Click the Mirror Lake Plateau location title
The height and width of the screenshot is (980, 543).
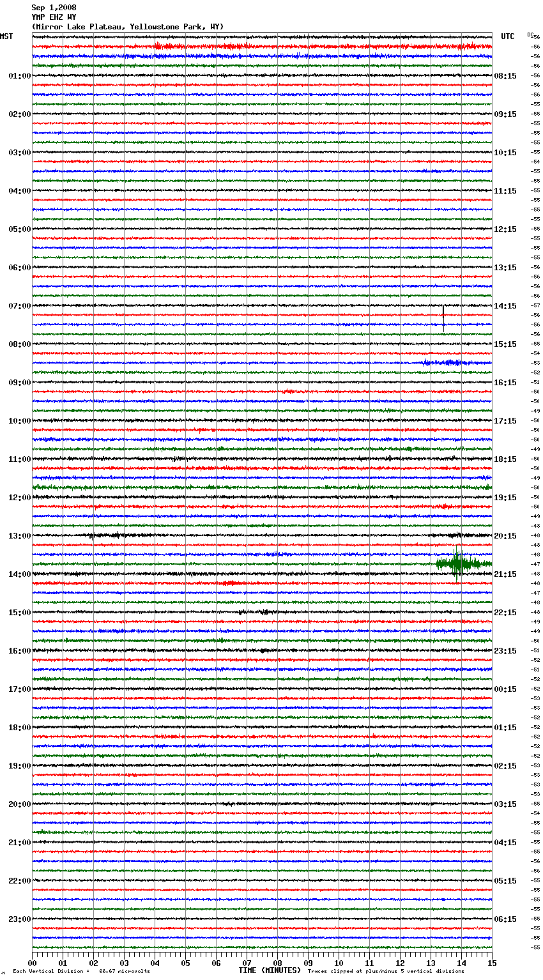(x=128, y=27)
